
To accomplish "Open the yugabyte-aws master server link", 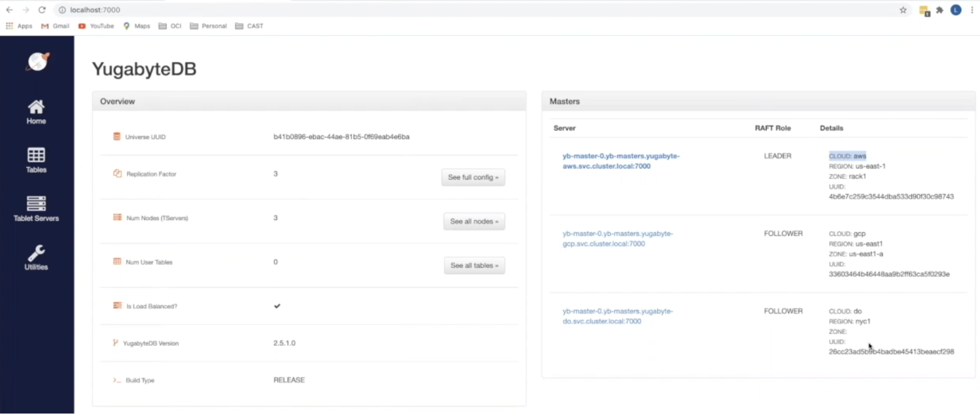I will coord(621,161).
